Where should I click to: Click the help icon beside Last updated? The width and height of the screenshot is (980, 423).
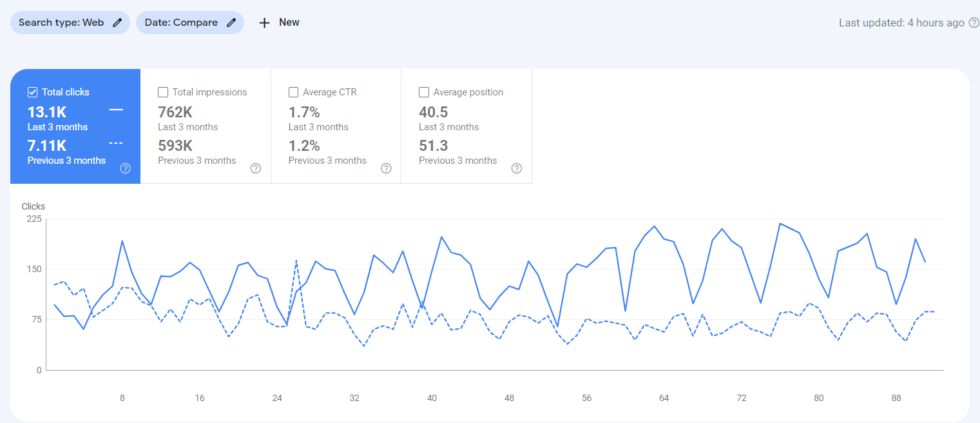click(973, 21)
